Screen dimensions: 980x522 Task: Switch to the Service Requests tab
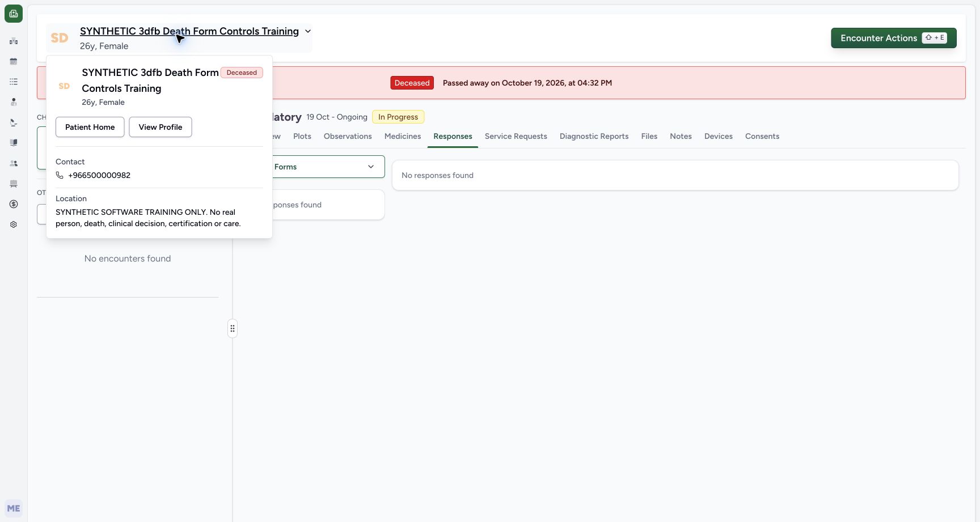516,136
